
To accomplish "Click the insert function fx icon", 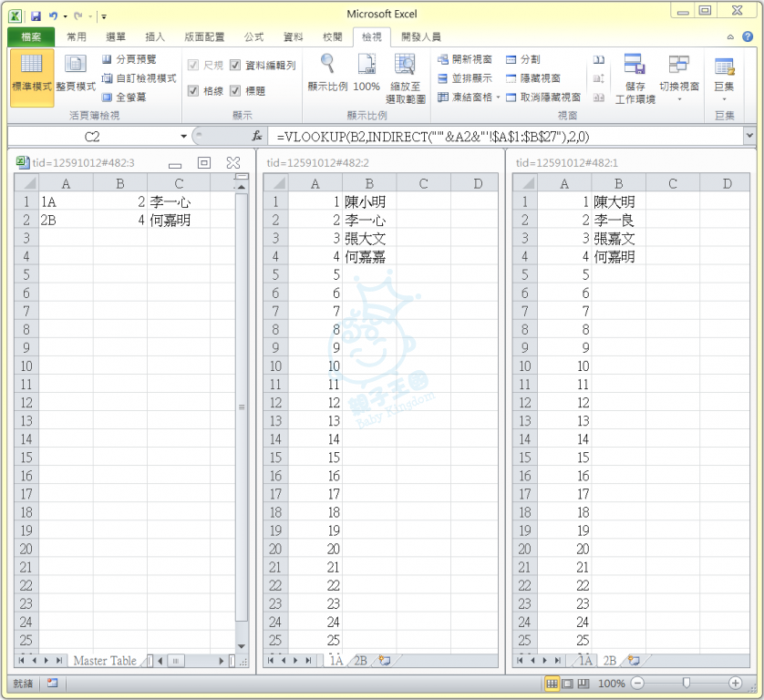I will pyautogui.click(x=258, y=137).
